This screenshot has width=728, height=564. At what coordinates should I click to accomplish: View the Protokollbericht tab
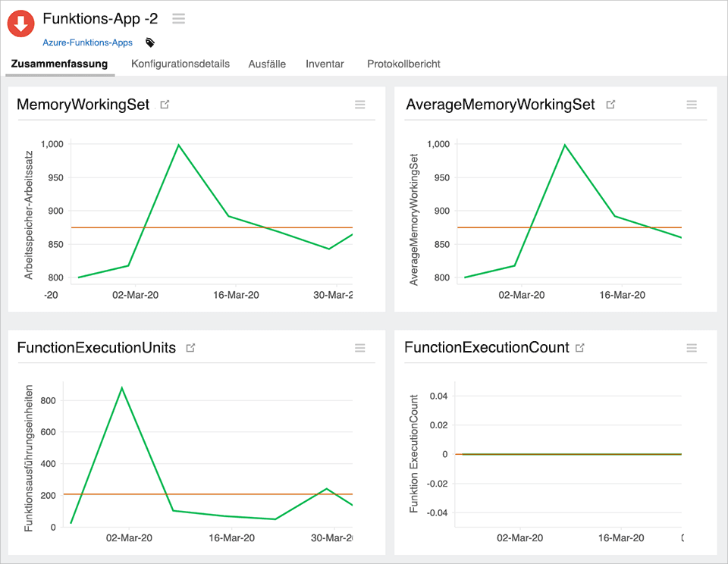click(x=403, y=64)
